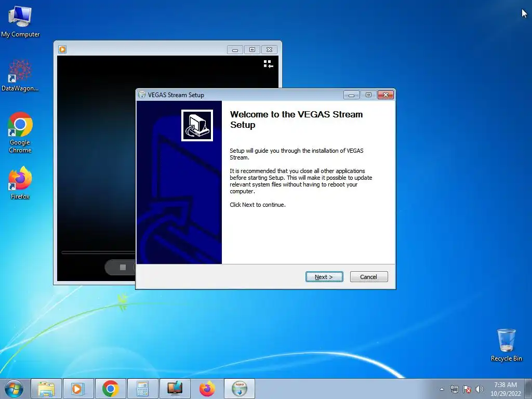Click the media player title bar icon
This screenshot has height=399, width=532.
[62, 49]
